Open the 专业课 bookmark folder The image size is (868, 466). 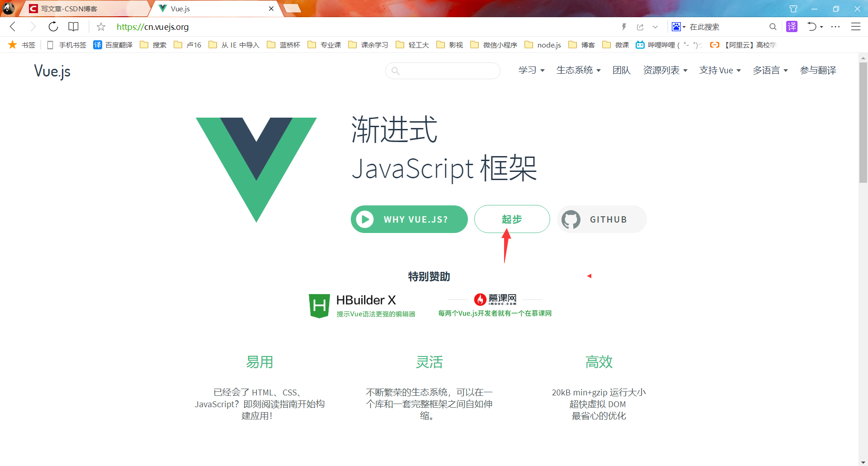click(x=324, y=45)
